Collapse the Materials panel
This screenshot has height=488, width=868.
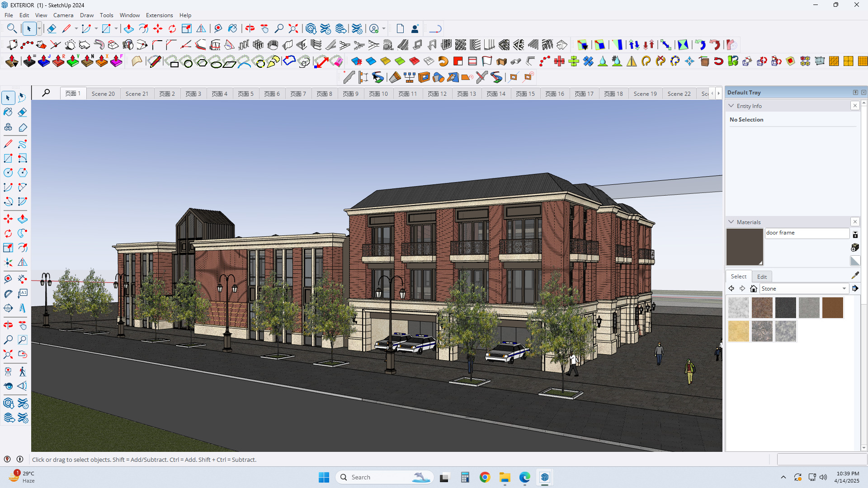(731, 222)
